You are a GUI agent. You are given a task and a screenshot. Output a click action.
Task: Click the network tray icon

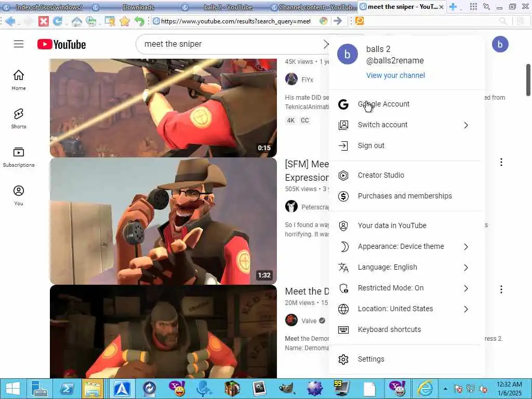(x=471, y=389)
